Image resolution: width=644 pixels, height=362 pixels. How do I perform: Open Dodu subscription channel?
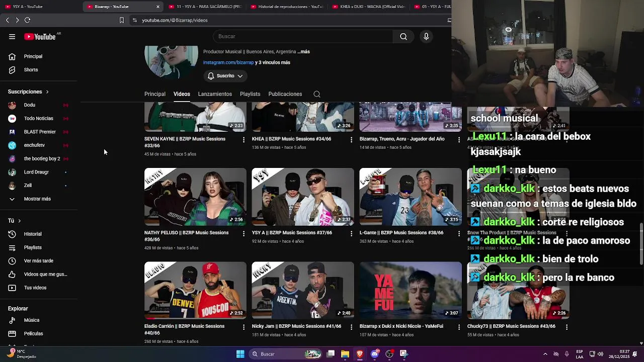click(x=39, y=105)
